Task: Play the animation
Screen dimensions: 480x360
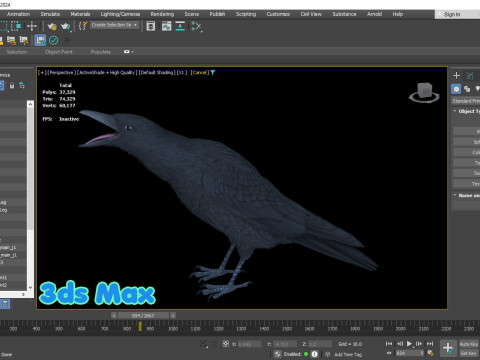Action: click(x=409, y=344)
